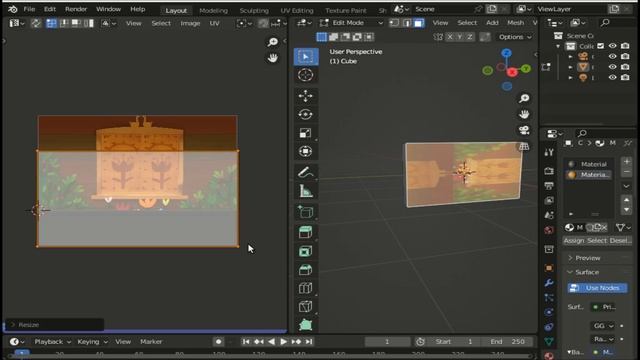Click the Select material button
This screenshot has width=640, height=360.
pyautogui.click(x=597, y=241)
